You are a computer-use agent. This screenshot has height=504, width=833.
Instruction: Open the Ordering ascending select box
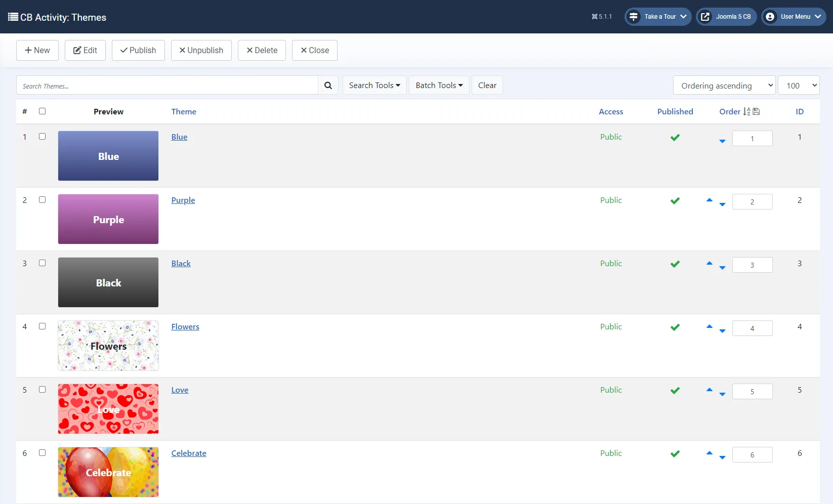724,86
